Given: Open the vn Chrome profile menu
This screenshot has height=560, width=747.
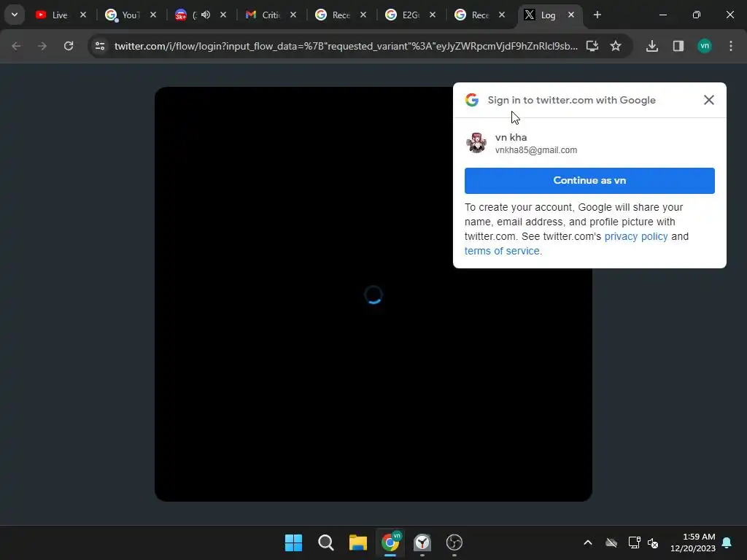Looking at the screenshot, I should [x=705, y=46].
